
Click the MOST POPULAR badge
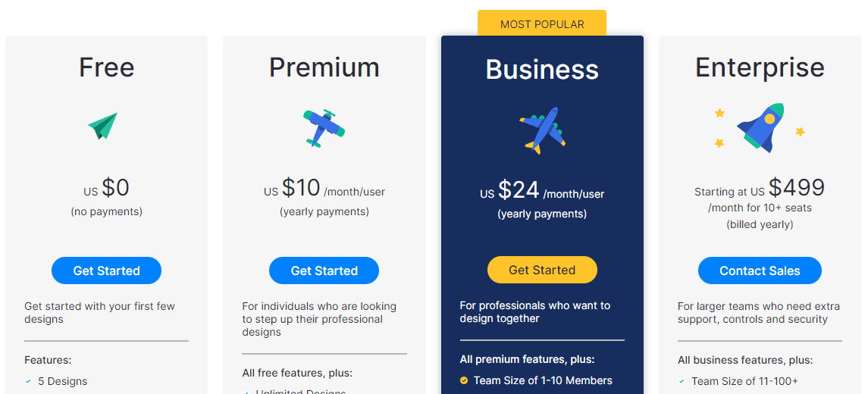pos(542,24)
